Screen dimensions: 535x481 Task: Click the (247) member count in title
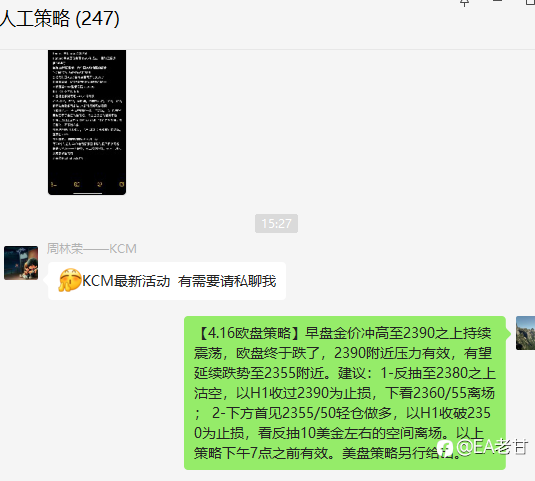pos(97,18)
